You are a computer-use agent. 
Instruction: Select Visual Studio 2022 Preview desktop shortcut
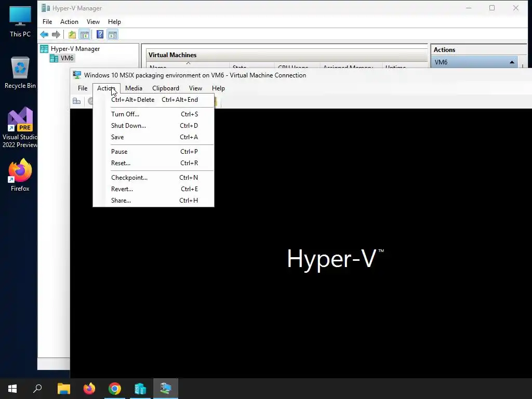[x=20, y=128]
